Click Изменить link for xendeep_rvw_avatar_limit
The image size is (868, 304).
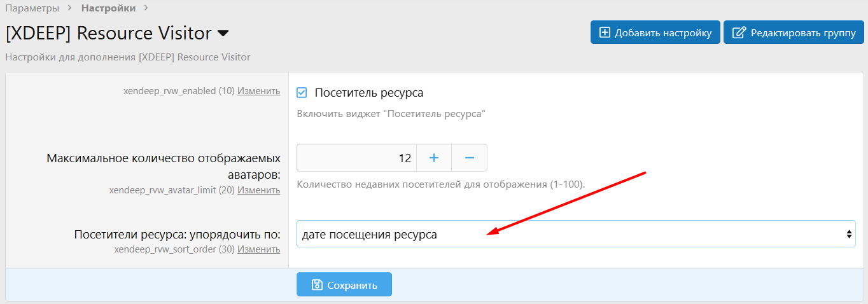tap(258, 190)
